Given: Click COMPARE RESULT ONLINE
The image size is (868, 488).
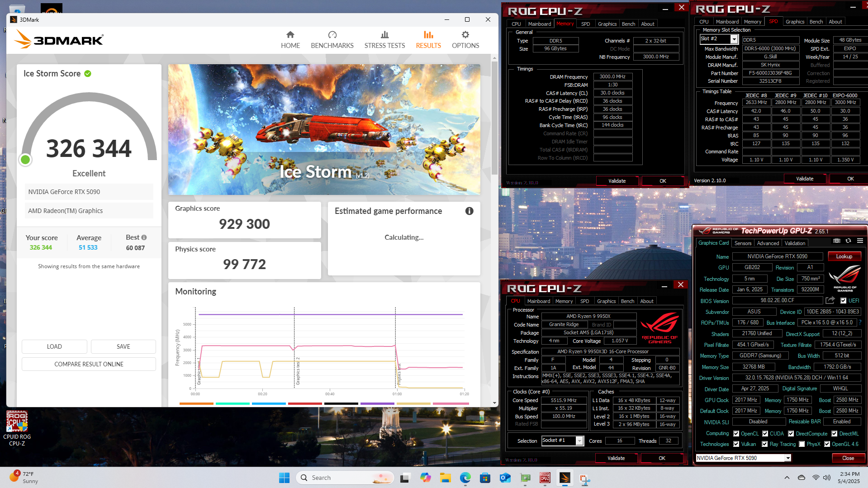Looking at the screenshot, I should (89, 364).
